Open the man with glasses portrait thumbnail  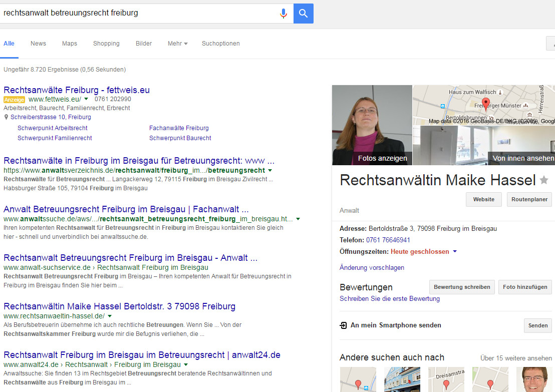(534, 379)
